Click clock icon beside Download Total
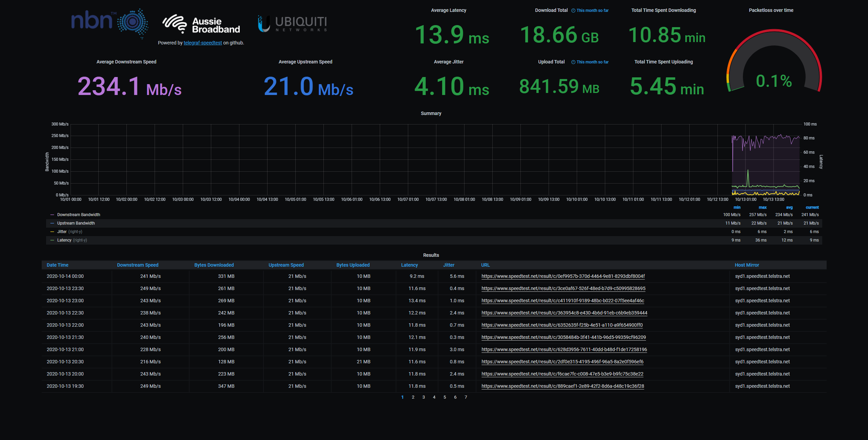868x440 pixels. click(x=573, y=11)
